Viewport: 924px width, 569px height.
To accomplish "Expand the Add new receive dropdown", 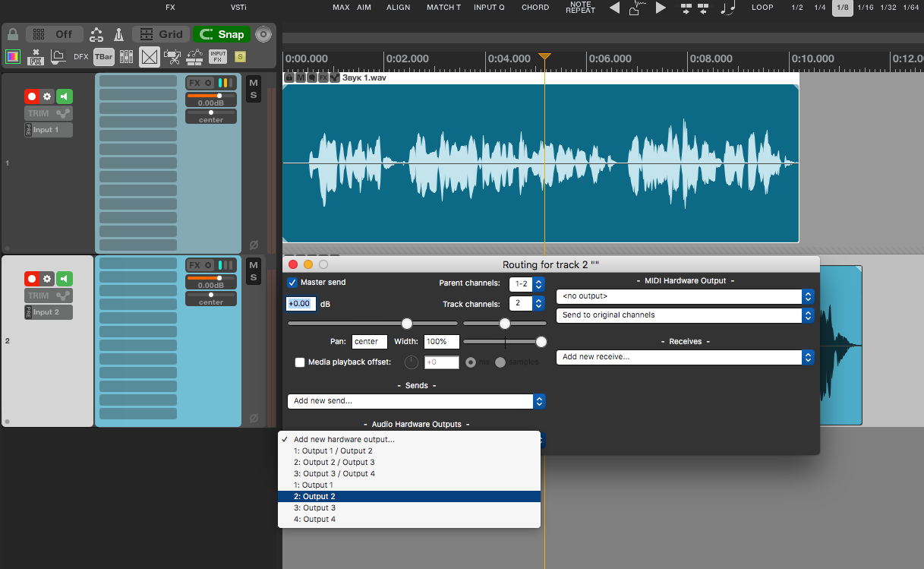I will [685, 357].
